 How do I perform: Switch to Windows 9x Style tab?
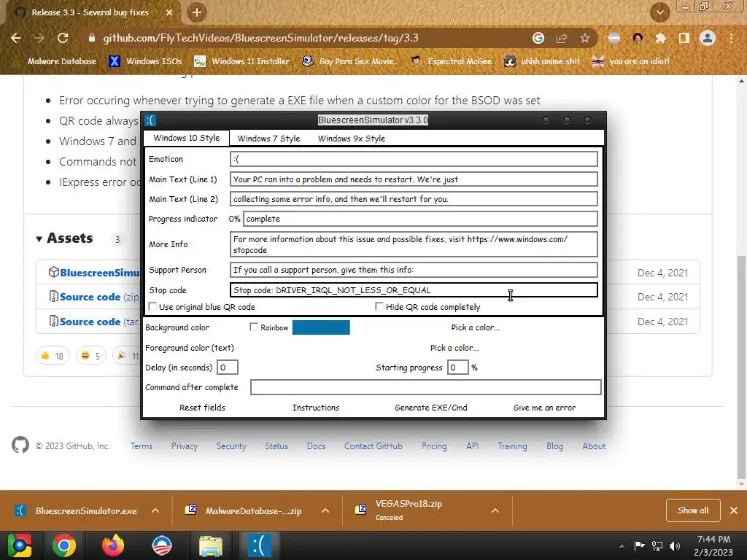tap(352, 139)
